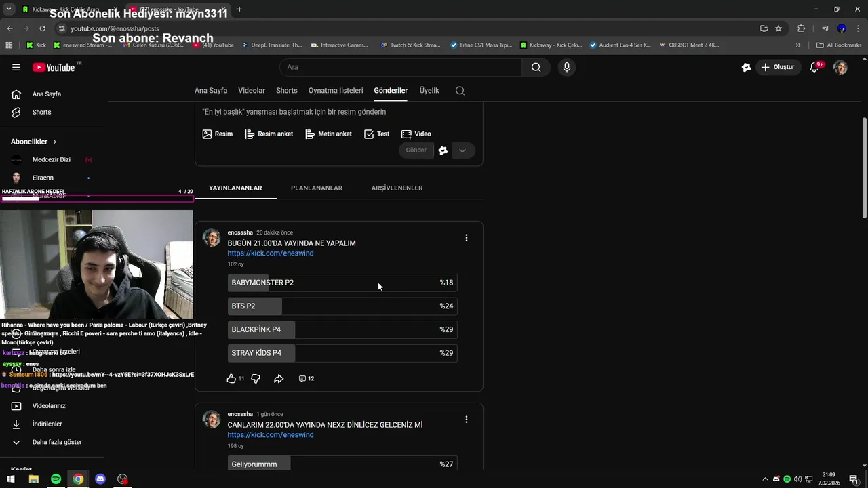Select the Geliyorummm poll option
Image resolution: width=868 pixels, height=488 pixels.
pyautogui.click(x=342, y=464)
